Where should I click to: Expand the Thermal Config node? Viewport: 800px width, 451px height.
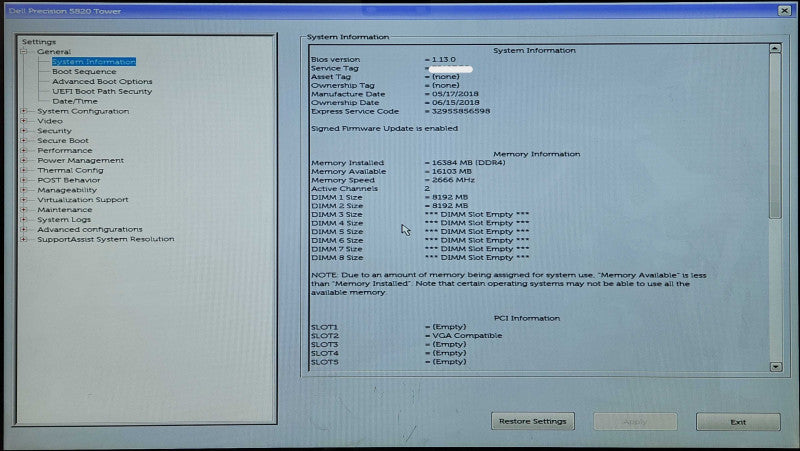[23, 170]
